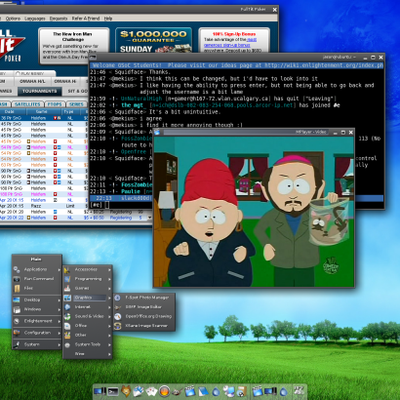Select Run Command in the Main menu
400x400 pixels.
click(37, 279)
